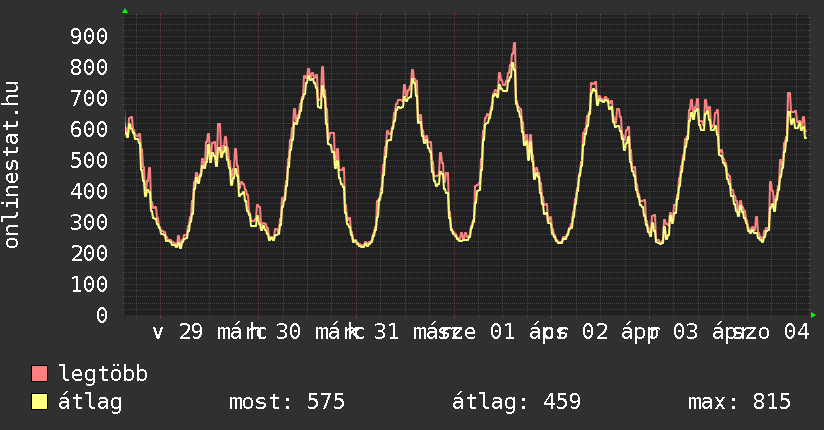Viewport: 824px width, 430px height.
Task: Select the átlag legend label text
Action: click(x=90, y=402)
